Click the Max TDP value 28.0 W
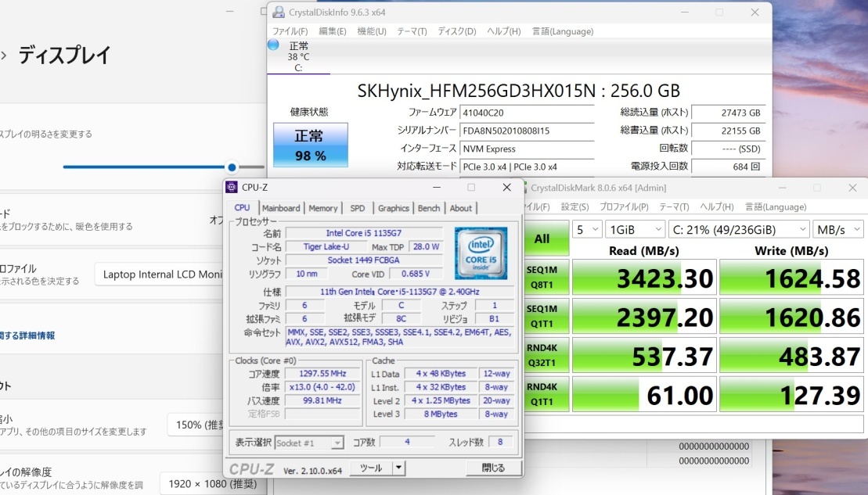 pos(426,246)
